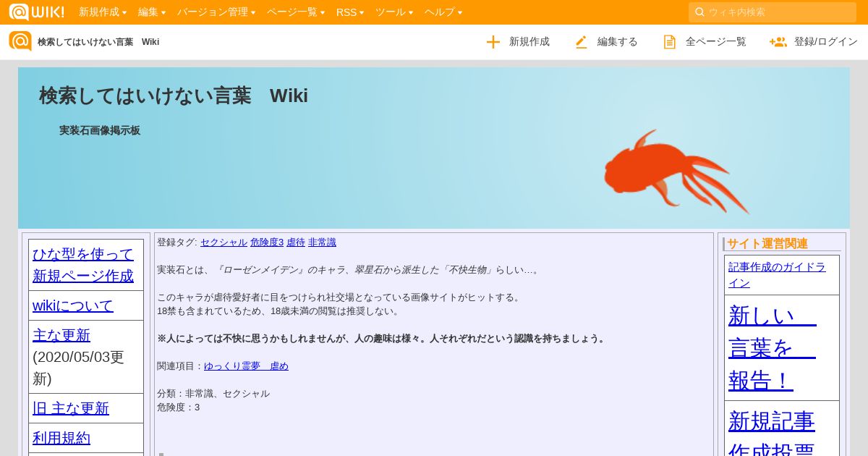Expand the ページ一覧 menu

coord(296,12)
